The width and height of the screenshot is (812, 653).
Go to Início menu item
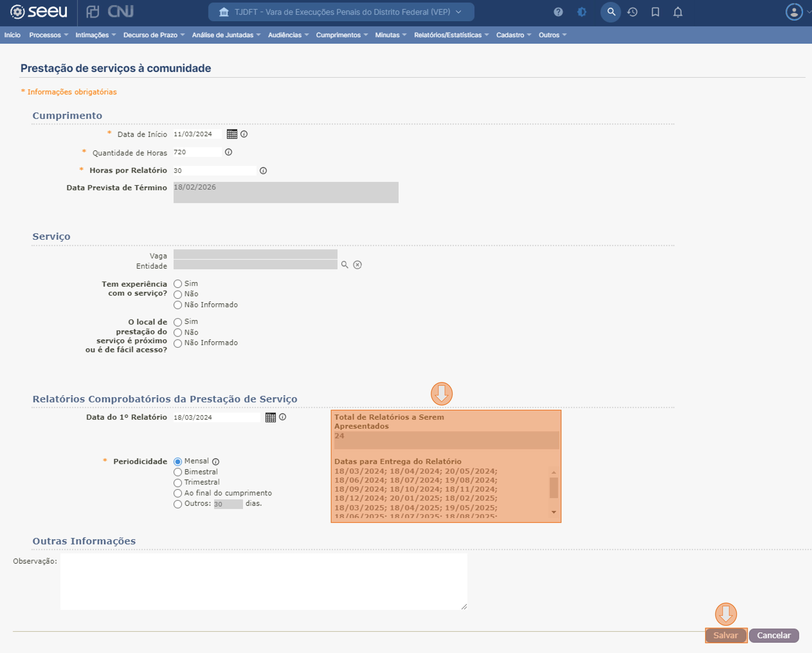(x=12, y=35)
